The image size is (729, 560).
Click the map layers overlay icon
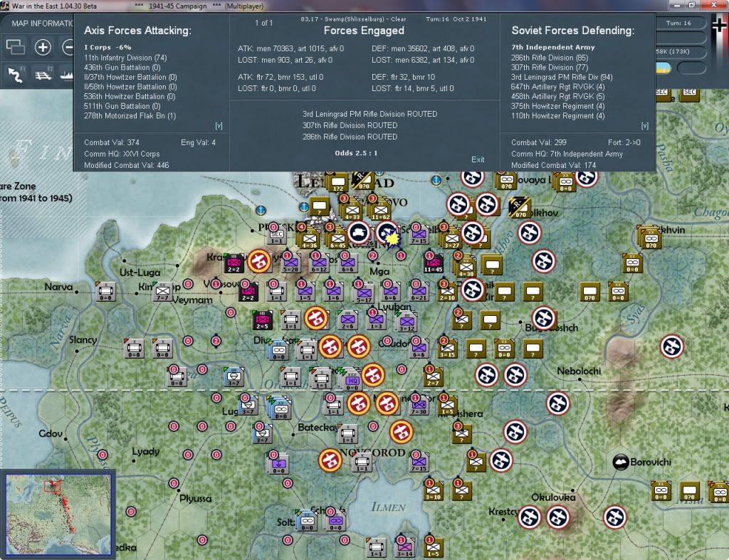(15, 47)
